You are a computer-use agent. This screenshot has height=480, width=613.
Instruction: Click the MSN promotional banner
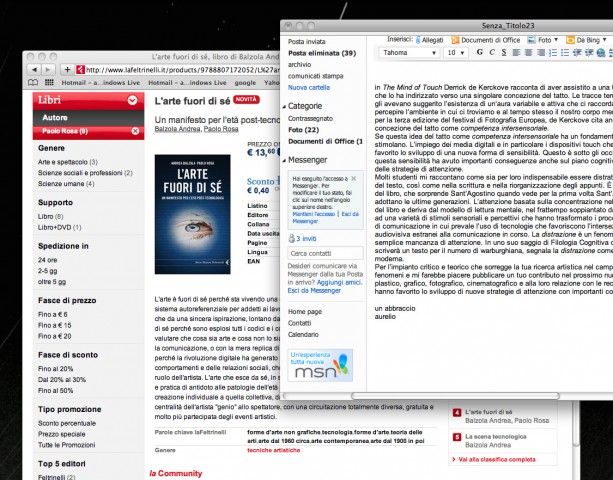[320, 365]
